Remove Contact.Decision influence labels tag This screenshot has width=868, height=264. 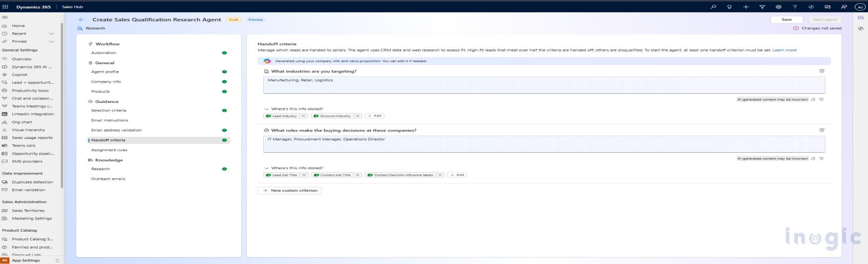[440, 175]
